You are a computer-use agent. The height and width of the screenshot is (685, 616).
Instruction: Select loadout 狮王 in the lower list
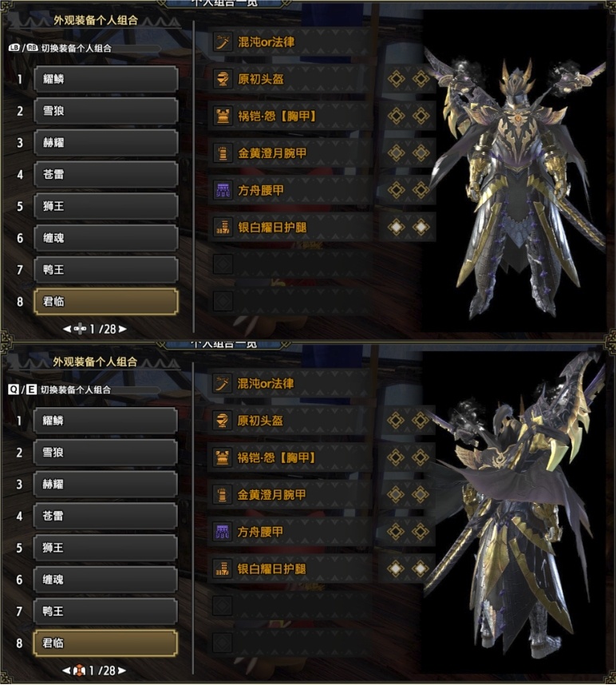pyautogui.click(x=105, y=548)
